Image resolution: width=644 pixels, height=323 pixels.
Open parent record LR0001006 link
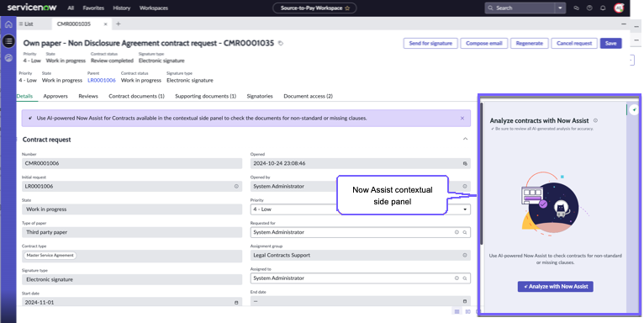(x=102, y=80)
